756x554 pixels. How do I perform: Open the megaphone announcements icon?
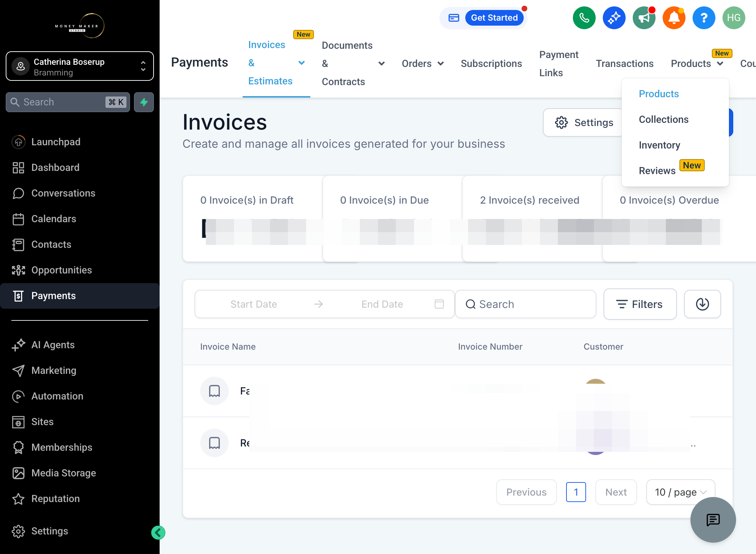644,18
